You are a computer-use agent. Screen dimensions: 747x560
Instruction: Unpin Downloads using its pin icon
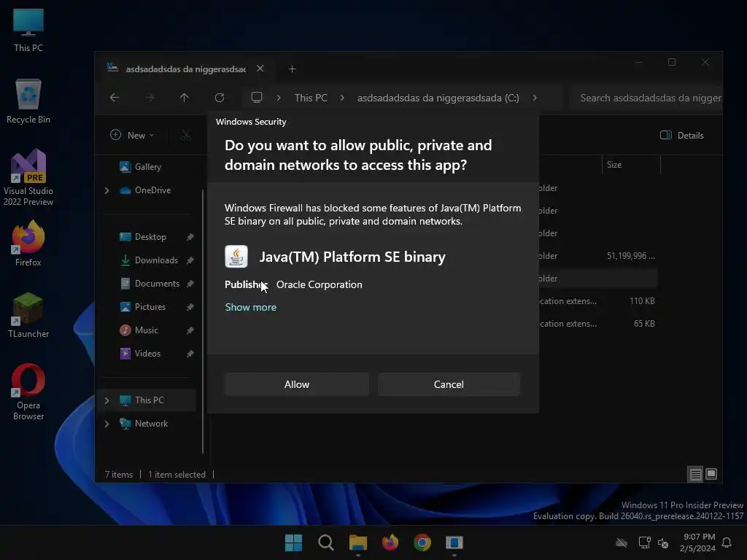[x=190, y=260]
